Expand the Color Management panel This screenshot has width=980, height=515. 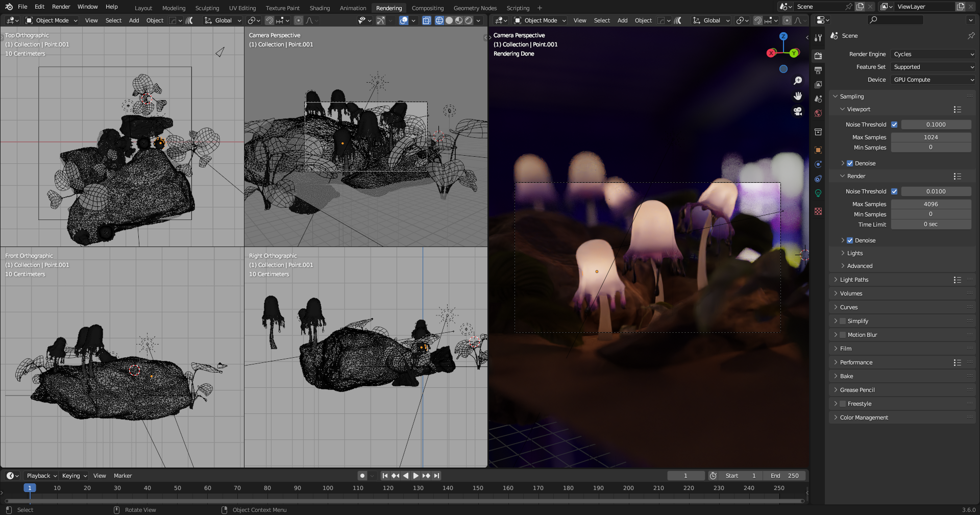click(864, 418)
